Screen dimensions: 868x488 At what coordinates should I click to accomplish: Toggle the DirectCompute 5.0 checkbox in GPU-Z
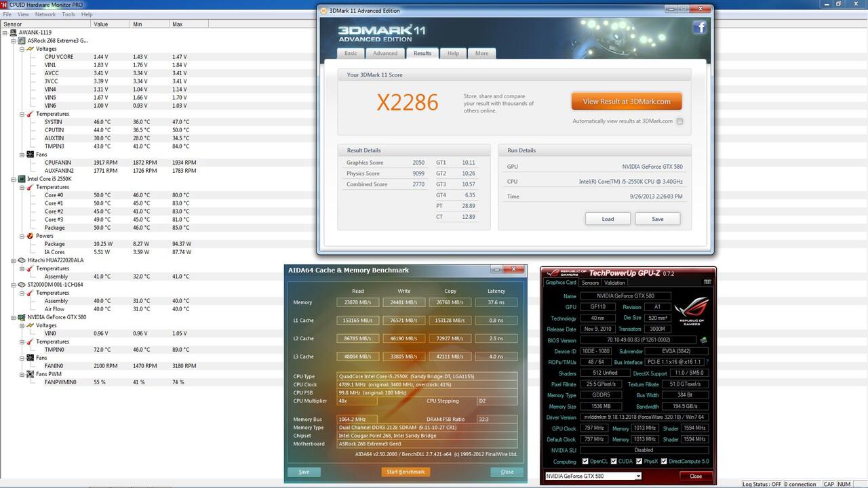pyautogui.click(x=665, y=462)
